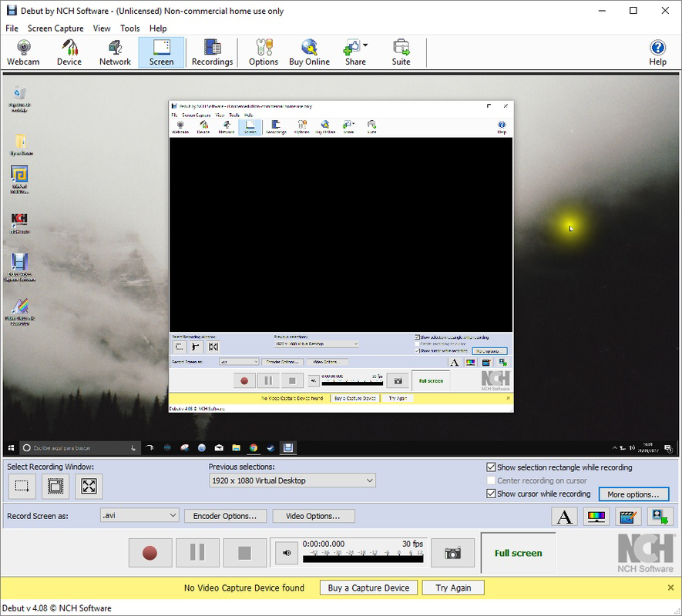Pause the recording
The width and height of the screenshot is (682, 616).
(197, 553)
